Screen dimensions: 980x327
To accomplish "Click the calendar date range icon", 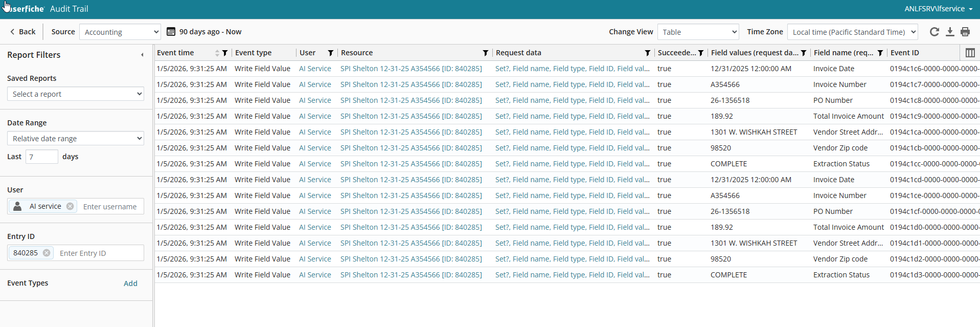I will [171, 32].
